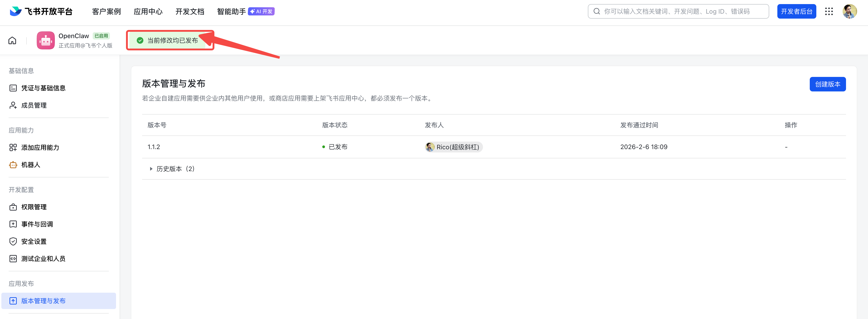The image size is (868, 319).
Task: Click the Rico(超级斜杠) publisher tag
Action: 453,147
